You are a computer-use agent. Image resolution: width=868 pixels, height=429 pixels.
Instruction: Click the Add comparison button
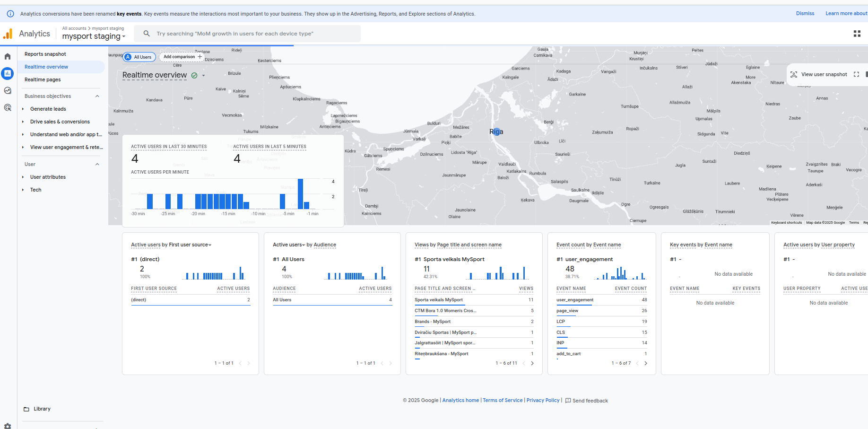[182, 57]
